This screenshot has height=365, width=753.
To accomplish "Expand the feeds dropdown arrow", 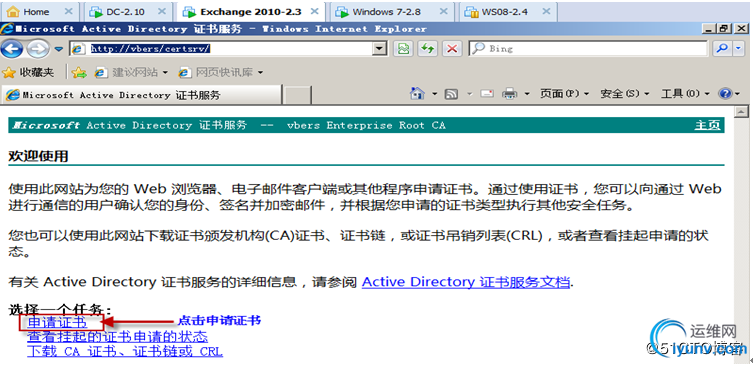I will coord(470,94).
